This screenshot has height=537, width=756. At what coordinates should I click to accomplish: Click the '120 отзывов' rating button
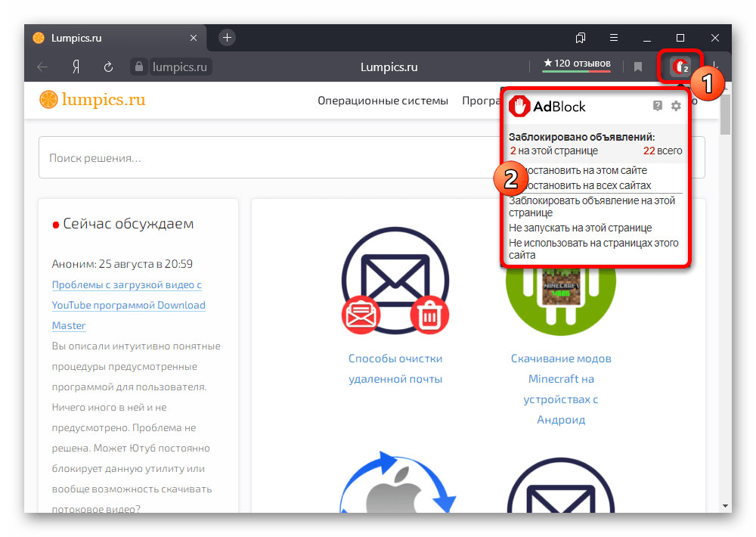577,64
